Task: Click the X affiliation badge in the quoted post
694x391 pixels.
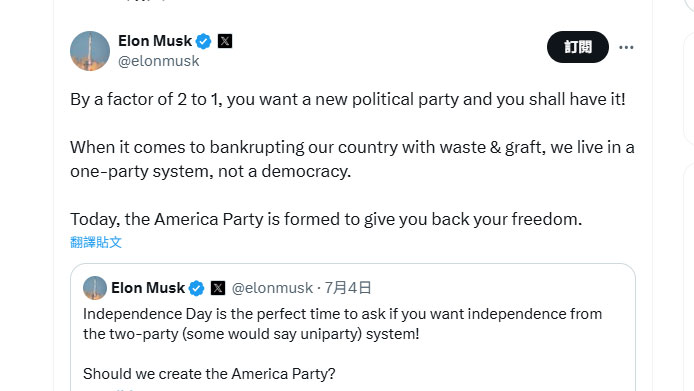Action: click(218, 288)
